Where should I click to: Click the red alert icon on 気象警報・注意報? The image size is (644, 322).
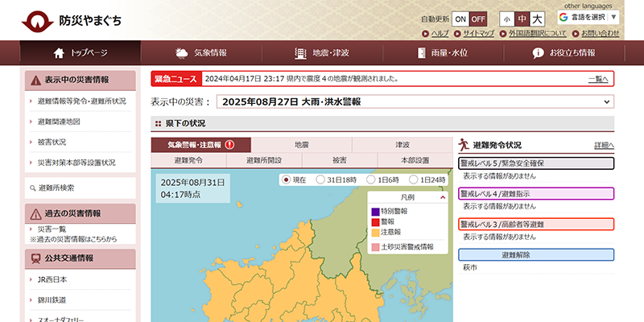[229, 146]
